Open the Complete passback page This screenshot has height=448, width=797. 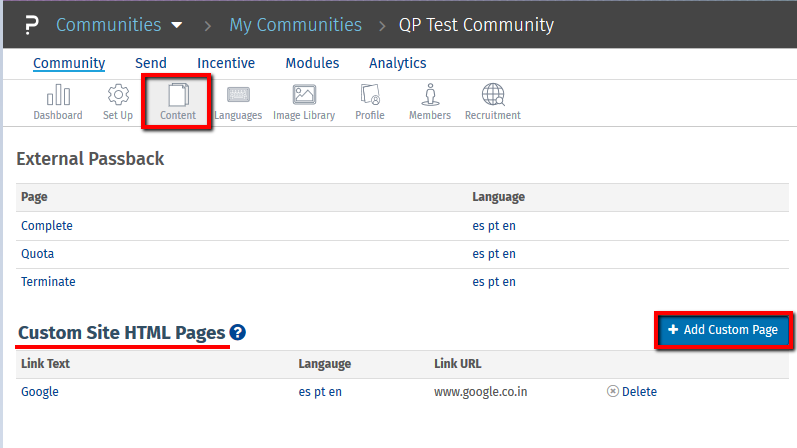click(47, 226)
